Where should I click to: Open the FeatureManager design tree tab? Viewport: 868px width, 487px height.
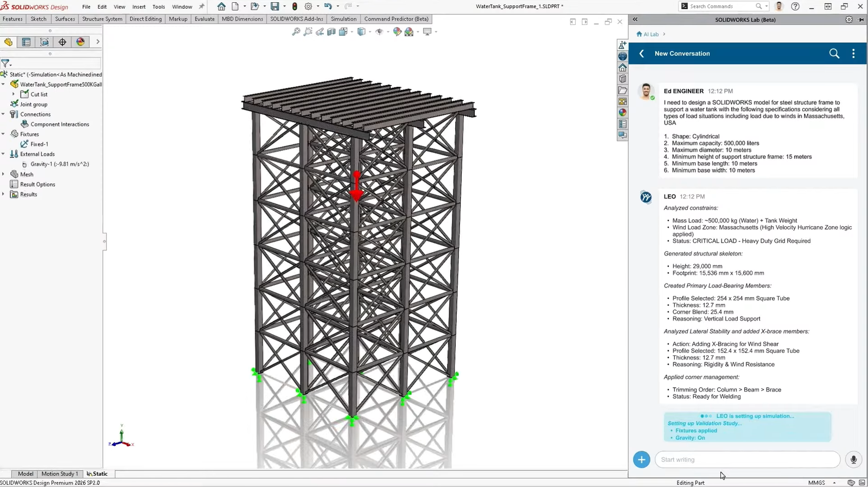8,42
